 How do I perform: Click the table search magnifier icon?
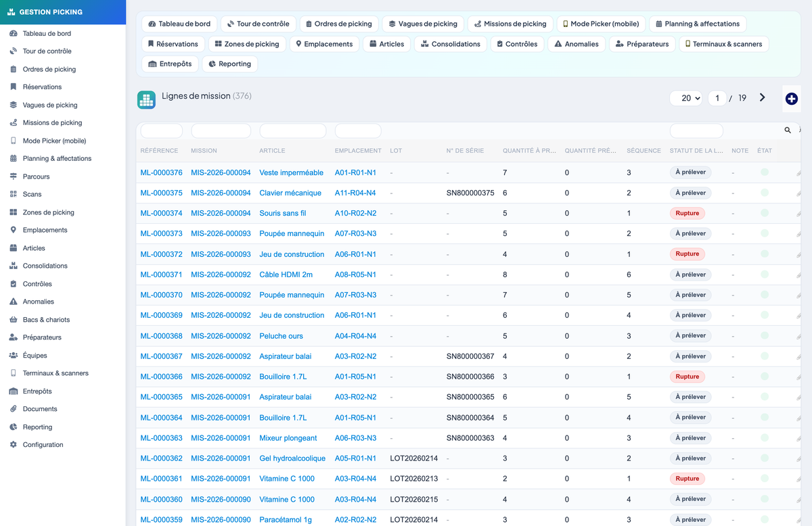[788, 130]
